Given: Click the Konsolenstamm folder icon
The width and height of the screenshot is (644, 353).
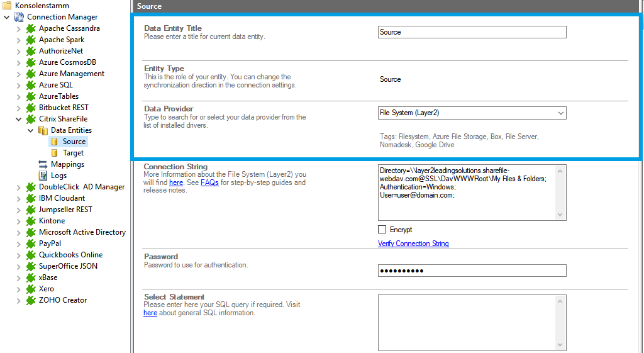Looking at the screenshot, I should (8, 6).
